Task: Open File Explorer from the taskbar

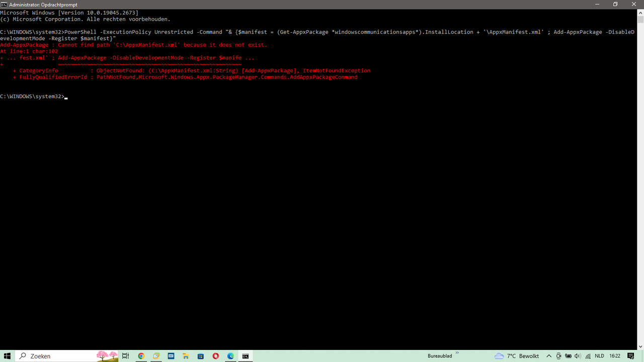Action: pos(186,356)
